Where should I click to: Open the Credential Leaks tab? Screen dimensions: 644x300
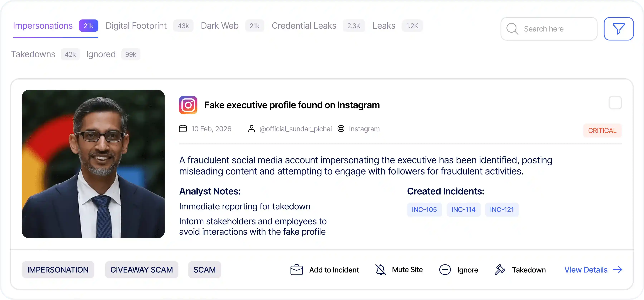(304, 26)
